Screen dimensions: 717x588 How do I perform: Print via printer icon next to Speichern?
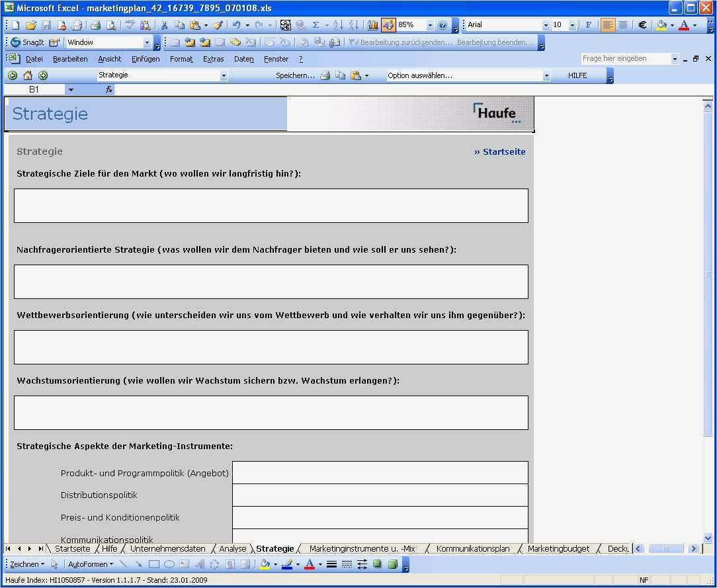pyautogui.click(x=325, y=75)
